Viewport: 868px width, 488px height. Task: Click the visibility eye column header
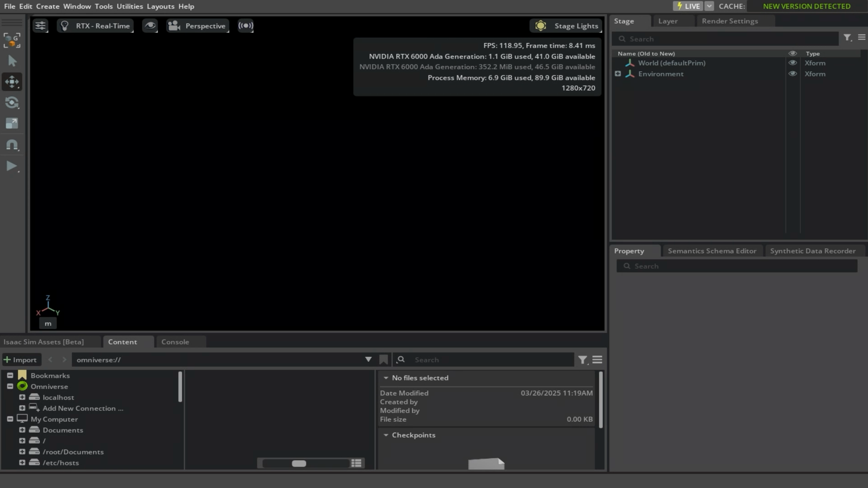click(793, 54)
